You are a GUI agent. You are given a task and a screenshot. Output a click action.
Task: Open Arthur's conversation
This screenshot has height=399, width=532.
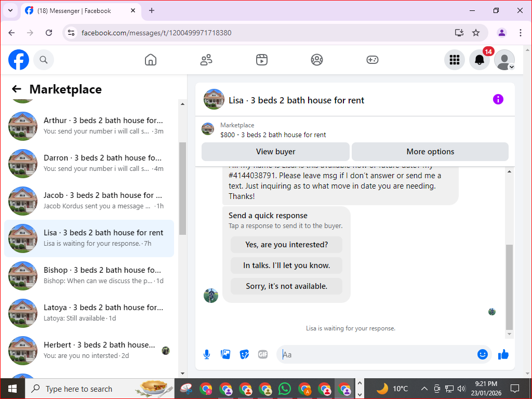89,126
